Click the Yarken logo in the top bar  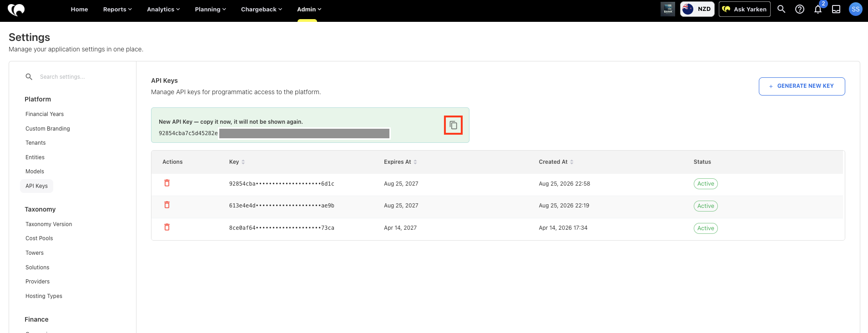[16, 9]
